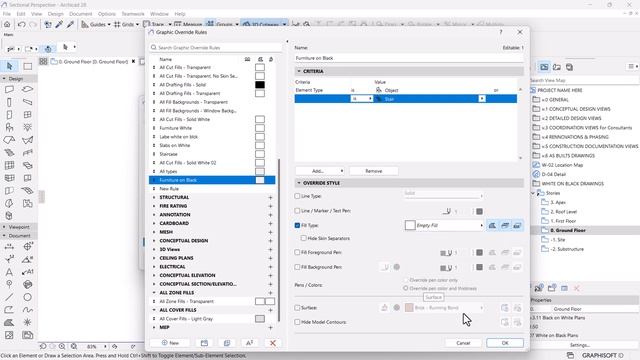Viewport: 640px width, 360px height.
Task: Select the Line tool in Document toolbox
Action: (x=9, y=297)
